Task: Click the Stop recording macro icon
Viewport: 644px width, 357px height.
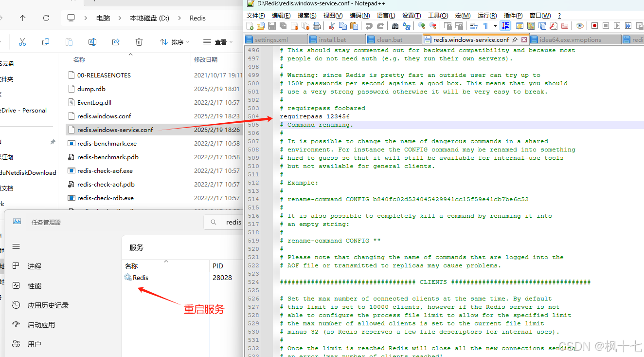Action: (606, 26)
